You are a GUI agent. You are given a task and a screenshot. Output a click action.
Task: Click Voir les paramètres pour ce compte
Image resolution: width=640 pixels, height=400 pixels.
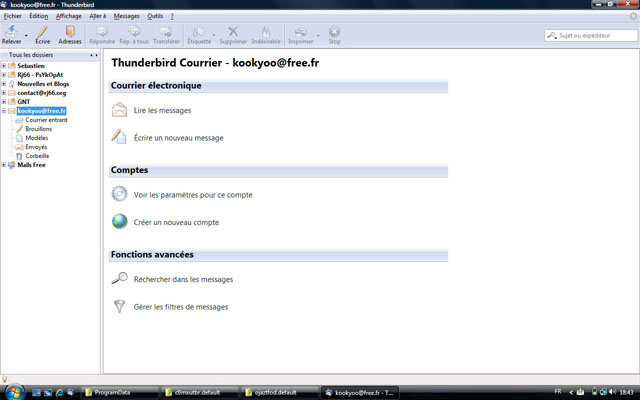(193, 195)
